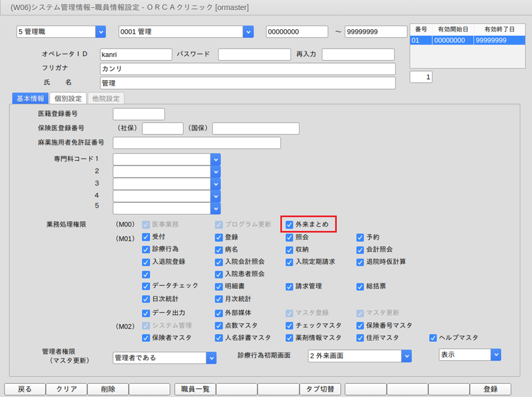Open the 専門科コード1 dropdown
The width and height of the screenshot is (532, 397).
tap(216, 159)
